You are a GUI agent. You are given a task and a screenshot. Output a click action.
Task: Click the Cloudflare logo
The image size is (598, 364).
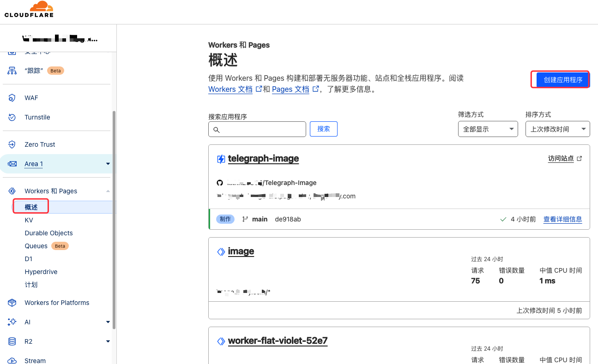pos(29,9)
